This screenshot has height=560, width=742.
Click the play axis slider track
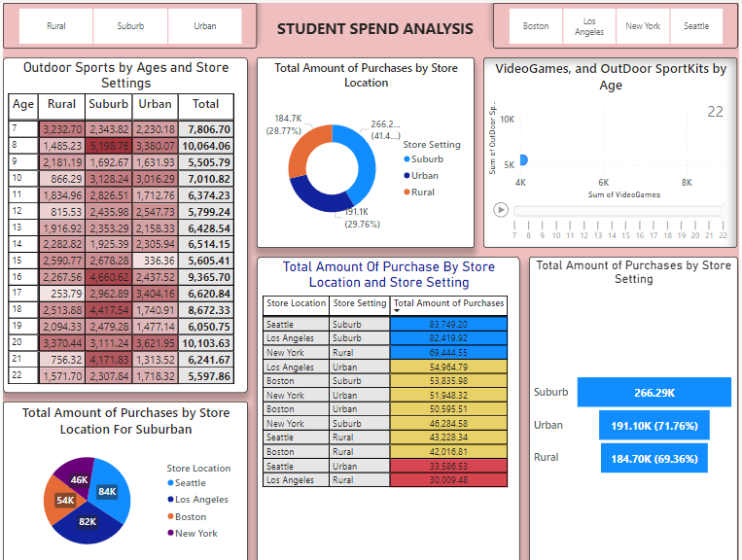click(618, 211)
